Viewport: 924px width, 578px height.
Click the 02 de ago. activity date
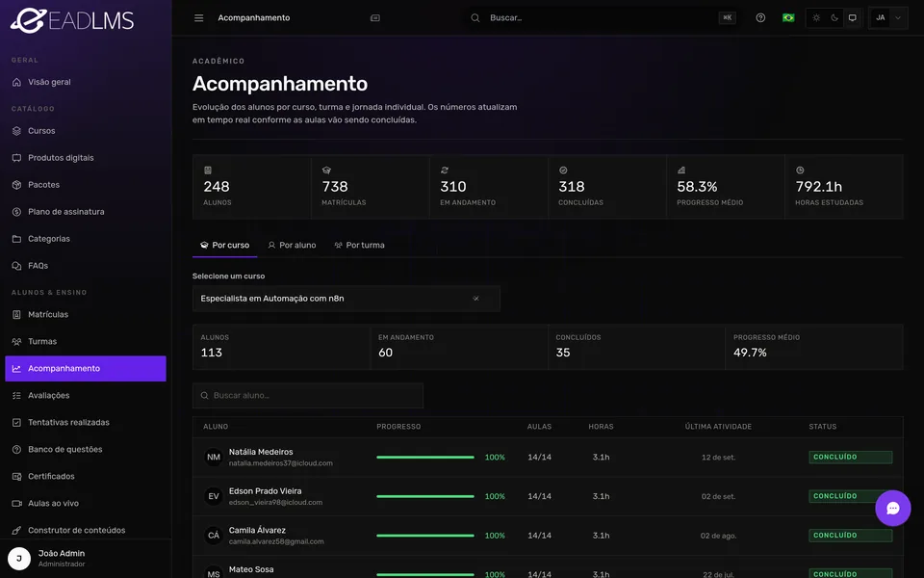tap(718, 536)
